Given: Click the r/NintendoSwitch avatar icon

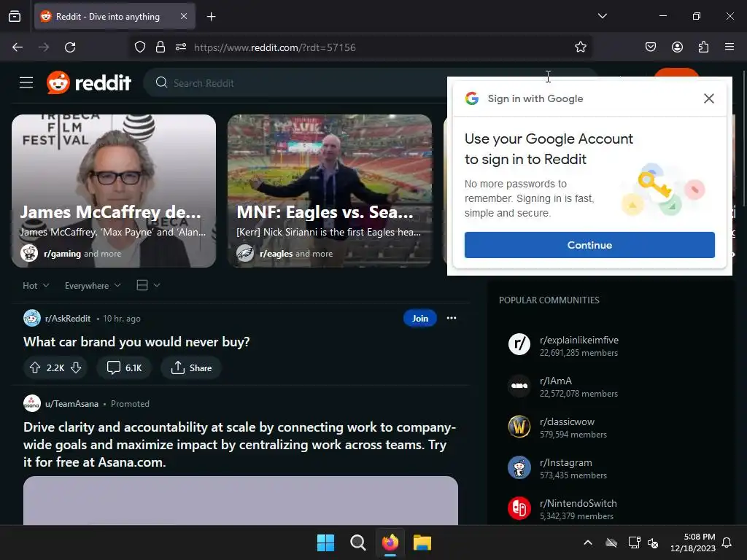Looking at the screenshot, I should (x=519, y=508).
